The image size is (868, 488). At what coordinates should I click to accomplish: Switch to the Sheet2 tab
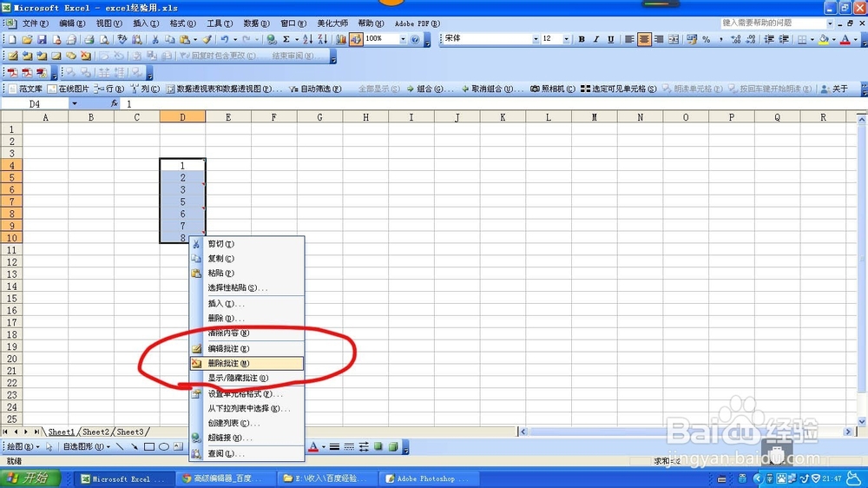click(95, 432)
